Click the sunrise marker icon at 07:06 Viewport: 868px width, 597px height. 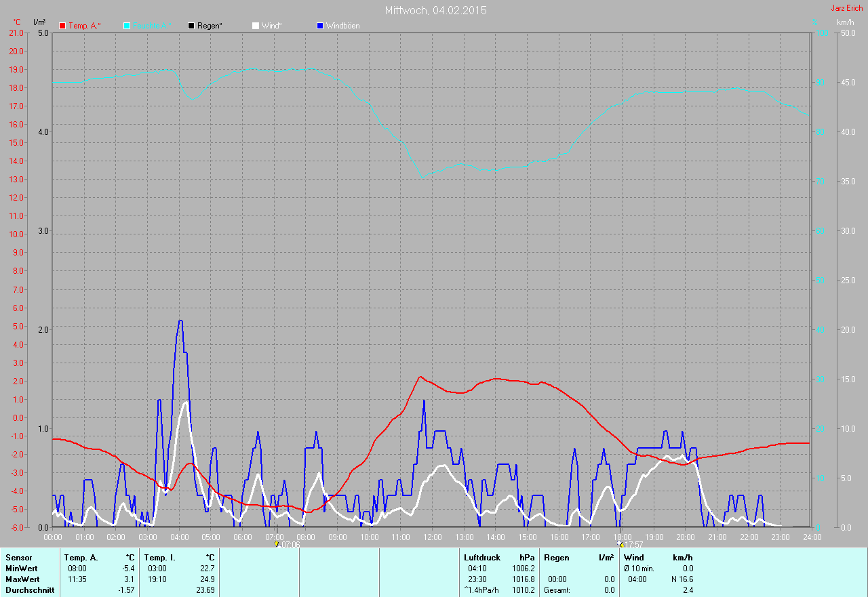coord(277,543)
